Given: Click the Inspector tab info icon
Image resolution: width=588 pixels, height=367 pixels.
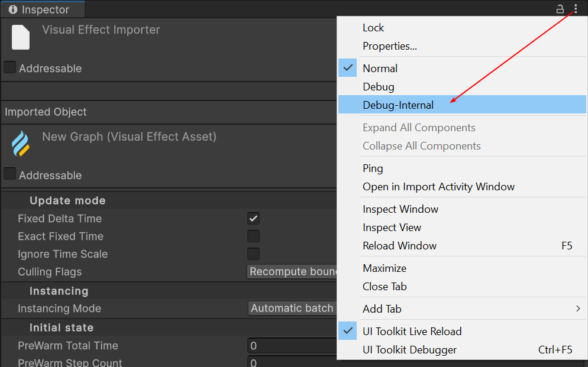Looking at the screenshot, I should coord(13,9).
